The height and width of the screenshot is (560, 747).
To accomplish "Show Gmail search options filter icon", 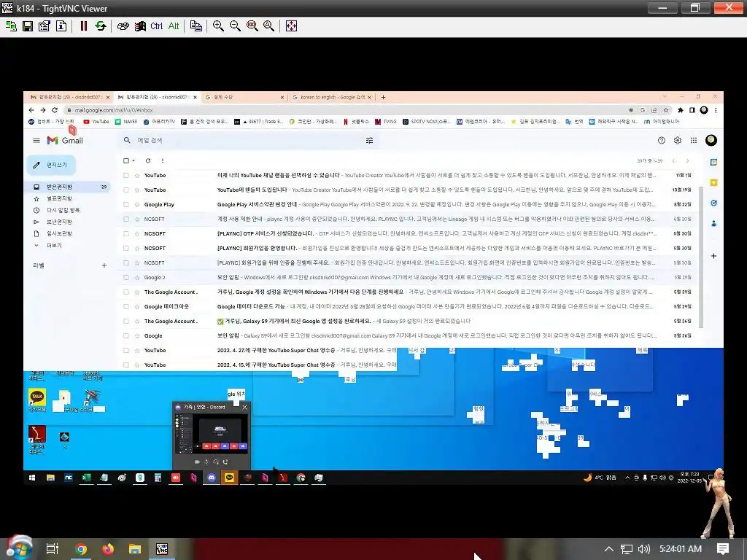I will coord(369,140).
